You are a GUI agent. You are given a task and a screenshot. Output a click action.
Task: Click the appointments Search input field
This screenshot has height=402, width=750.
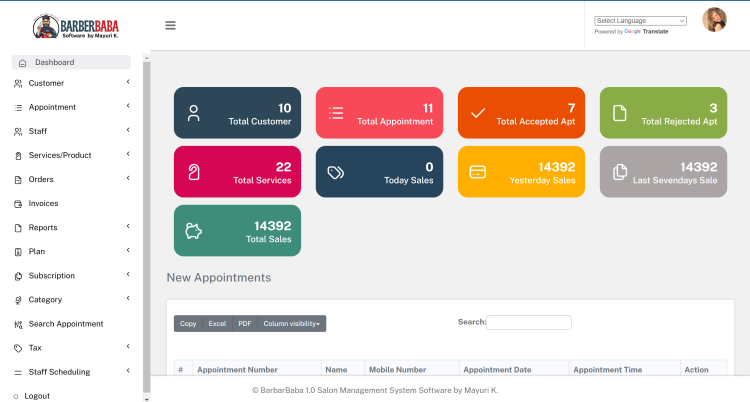(529, 323)
